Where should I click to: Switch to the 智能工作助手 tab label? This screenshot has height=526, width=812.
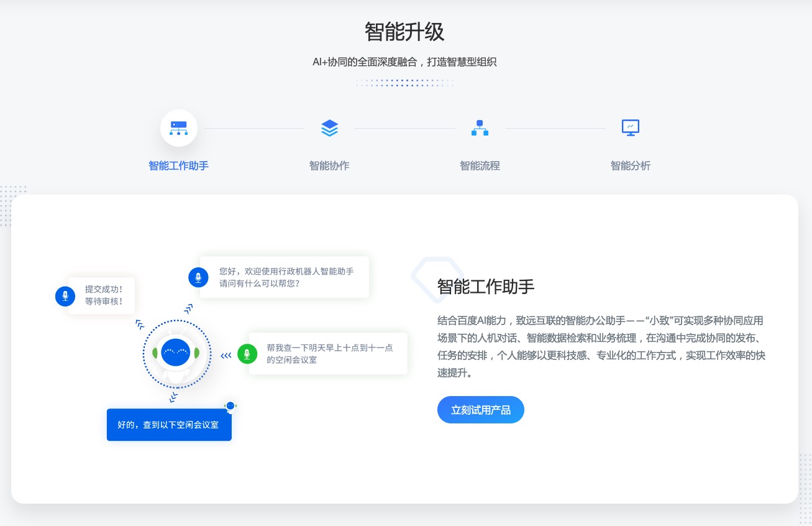pyautogui.click(x=179, y=166)
